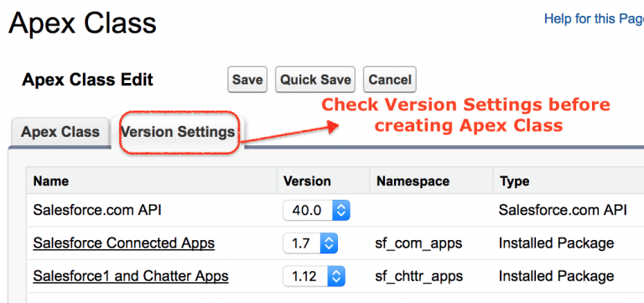Viewport: 644px width, 303px height.
Task: Save the Apex class
Action: pos(247,80)
